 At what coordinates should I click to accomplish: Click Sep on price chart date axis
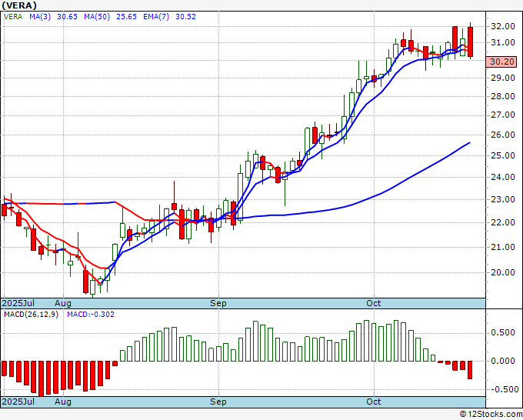pos(218,304)
